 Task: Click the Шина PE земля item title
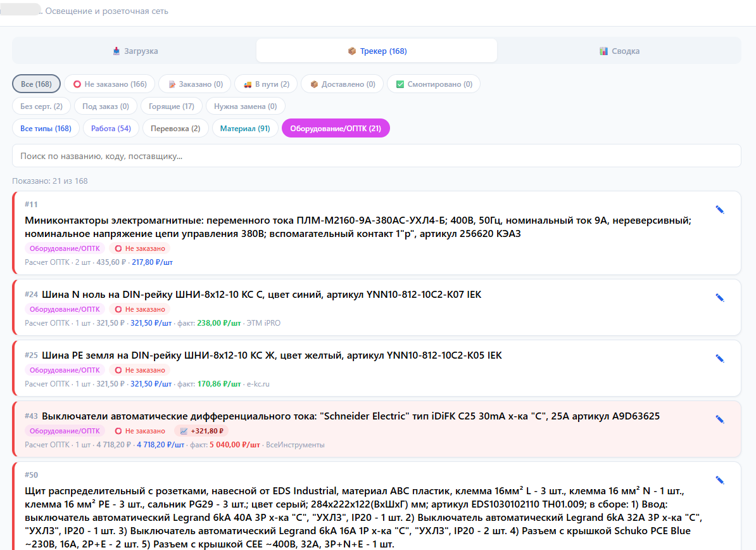tap(272, 355)
